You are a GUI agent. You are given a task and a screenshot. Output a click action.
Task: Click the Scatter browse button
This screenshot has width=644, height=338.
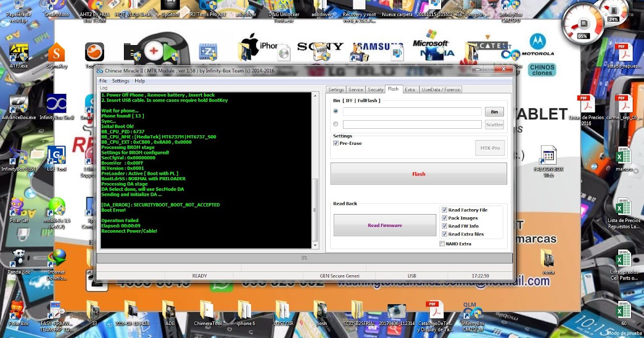pos(494,124)
